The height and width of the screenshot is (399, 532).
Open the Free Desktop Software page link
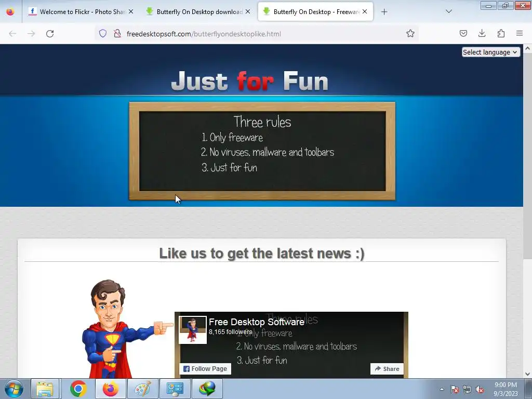click(257, 322)
